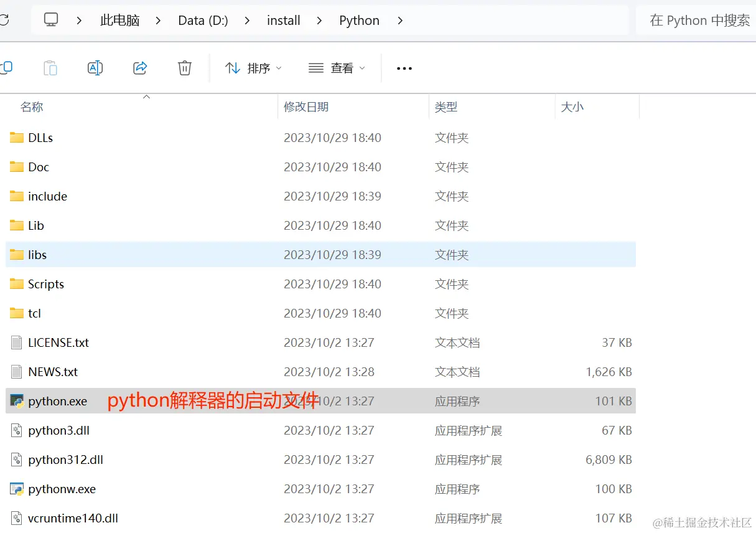
Task: Click the 应用程序扩展 type of python3.dll
Action: [469, 430]
